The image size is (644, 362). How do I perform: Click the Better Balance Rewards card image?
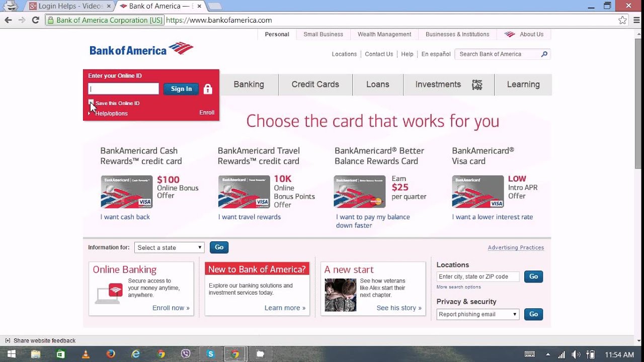[360, 192]
